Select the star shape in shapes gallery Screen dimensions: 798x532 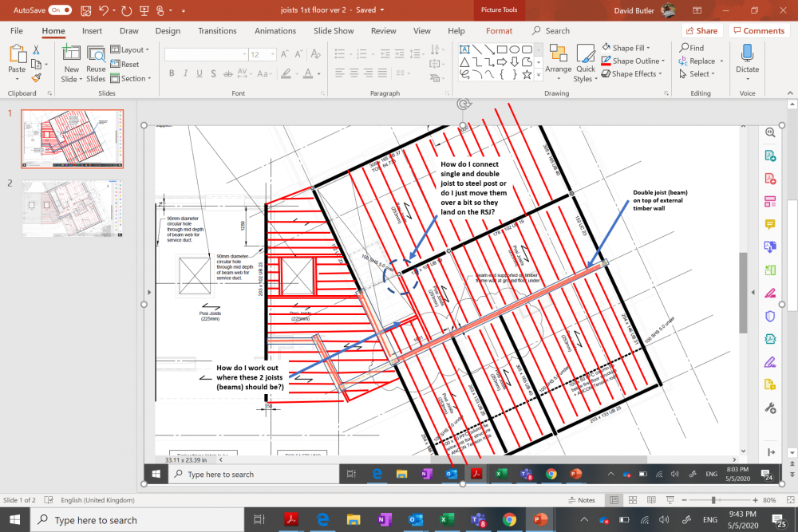(x=527, y=74)
